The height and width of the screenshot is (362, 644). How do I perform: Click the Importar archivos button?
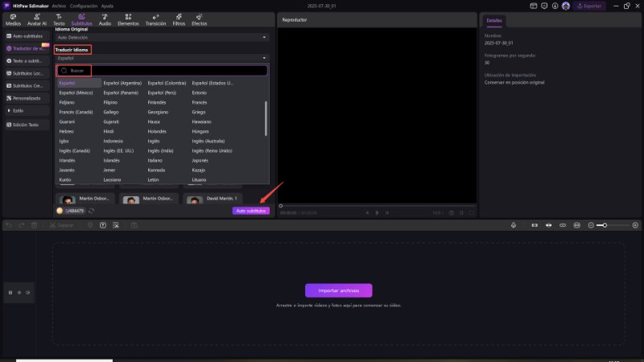(x=338, y=290)
